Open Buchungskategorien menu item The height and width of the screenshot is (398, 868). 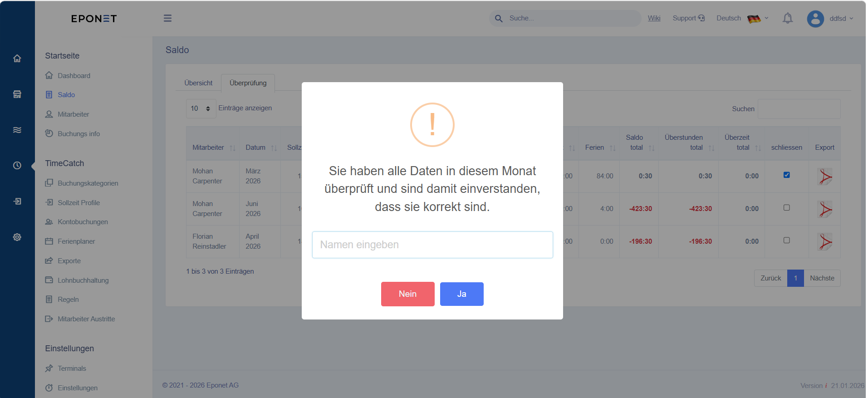(x=88, y=183)
